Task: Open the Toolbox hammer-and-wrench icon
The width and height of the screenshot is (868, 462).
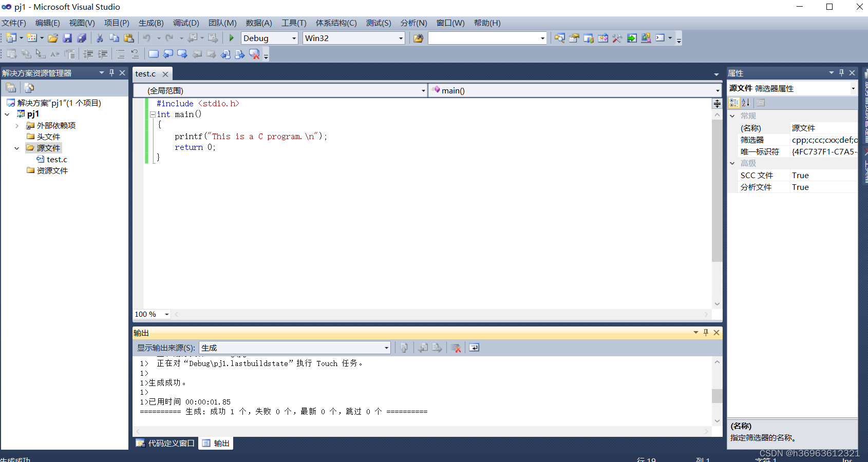Action: tap(617, 38)
